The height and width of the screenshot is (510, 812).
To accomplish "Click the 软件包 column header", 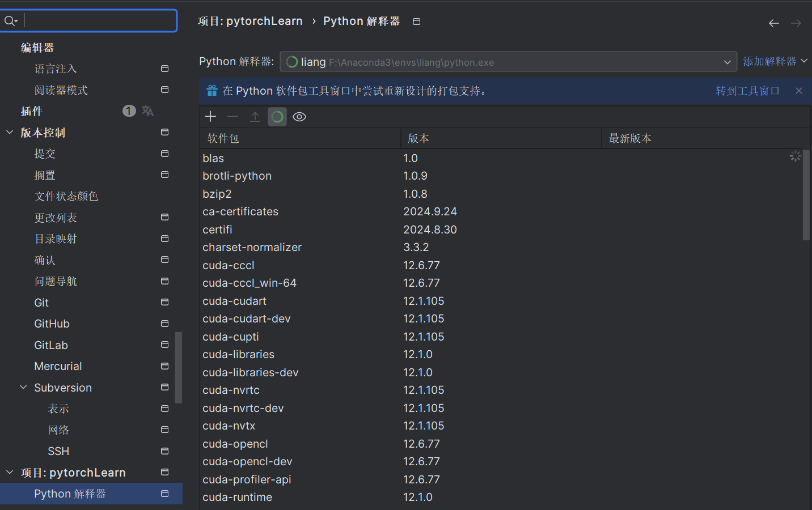I will 301,138.
